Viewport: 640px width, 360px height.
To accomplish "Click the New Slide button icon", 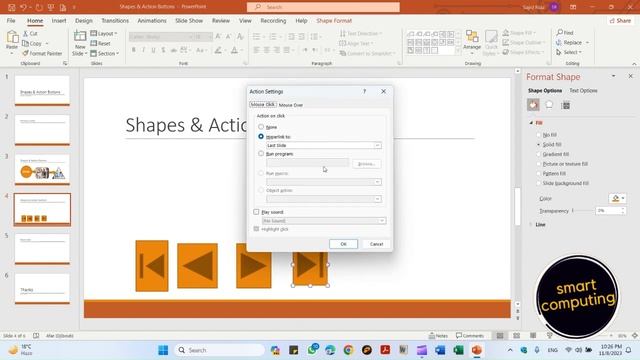I will [x=80, y=36].
